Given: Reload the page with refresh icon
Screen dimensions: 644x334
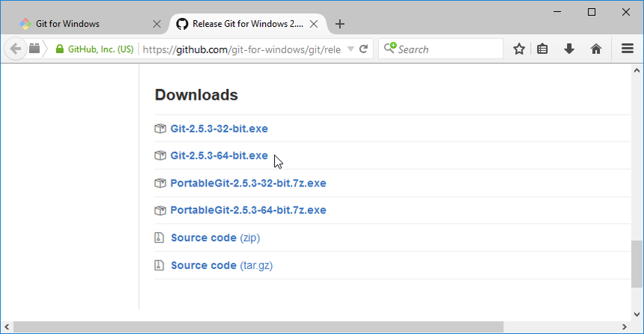Looking at the screenshot, I should coord(363,49).
